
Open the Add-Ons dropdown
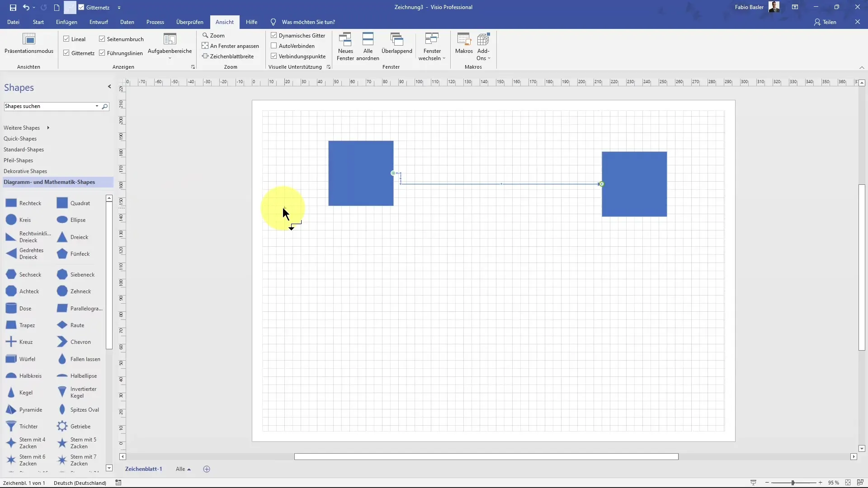(483, 46)
